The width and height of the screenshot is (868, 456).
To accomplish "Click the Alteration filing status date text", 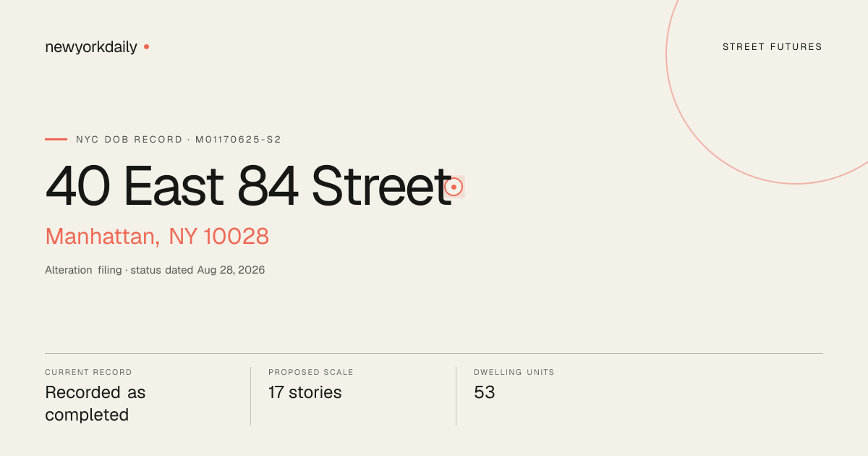I will 155,270.
